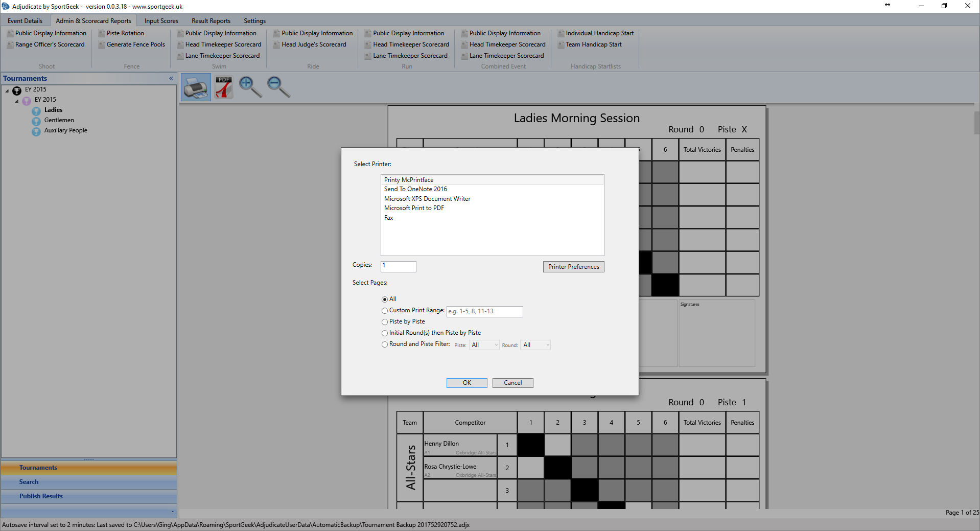This screenshot has height=531, width=980.
Task: Select Initial Round(s) then Piste by Piste
Action: point(385,333)
